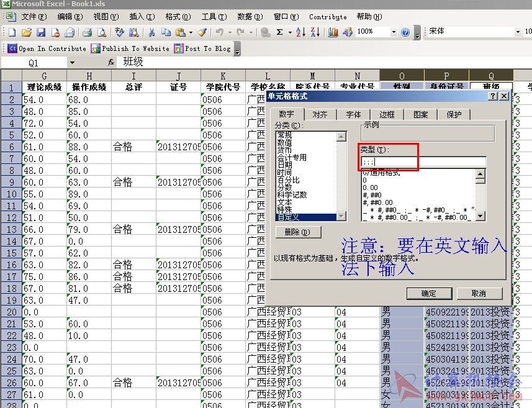532x408 pixels.
Task: Select 百分比 in category list
Action: (x=307, y=180)
